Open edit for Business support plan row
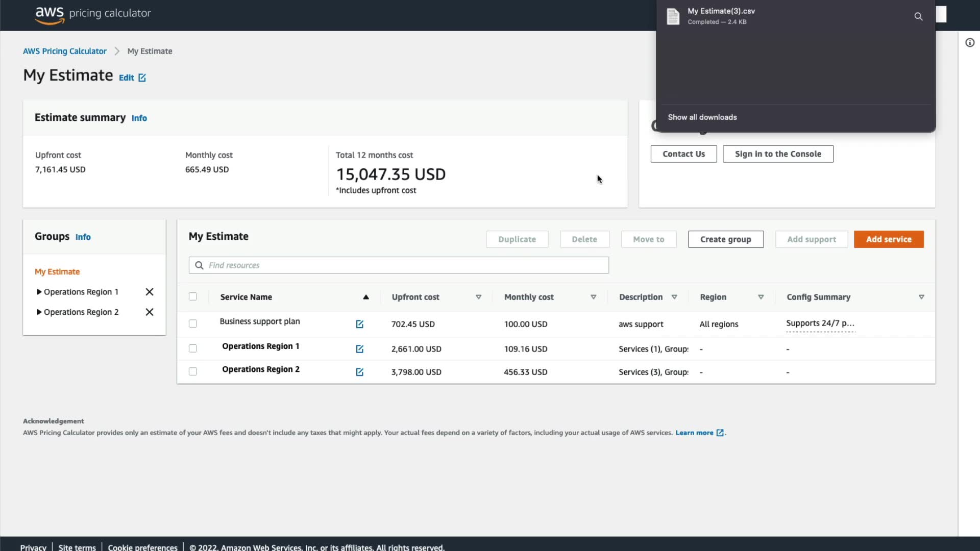The height and width of the screenshot is (551, 980). (359, 324)
